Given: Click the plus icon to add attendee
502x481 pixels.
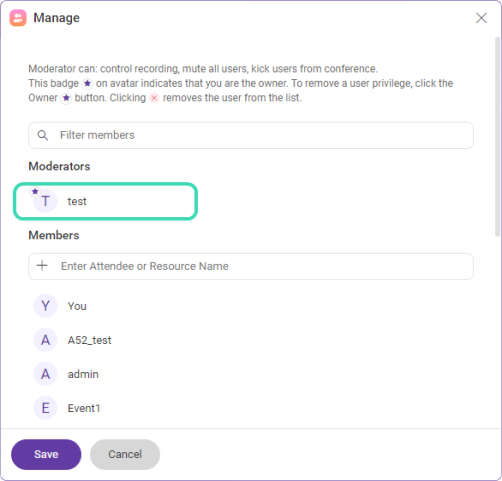Looking at the screenshot, I should pos(42,266).
